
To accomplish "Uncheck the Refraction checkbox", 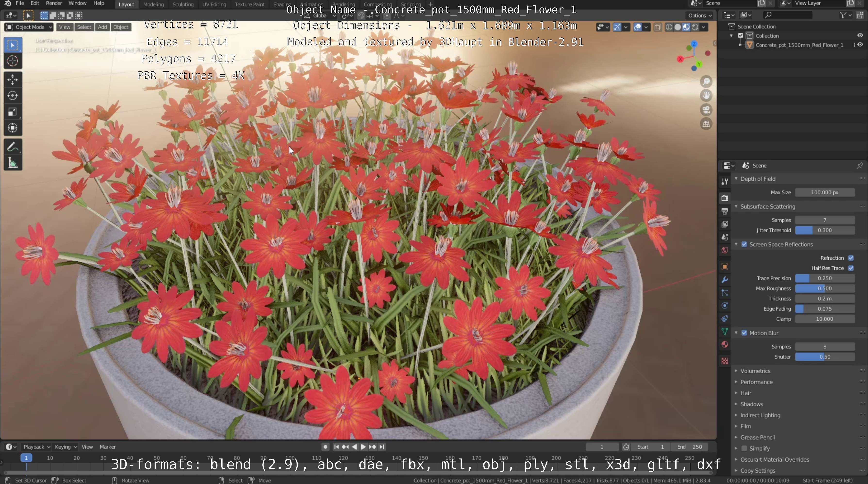I will pos(851,258).
